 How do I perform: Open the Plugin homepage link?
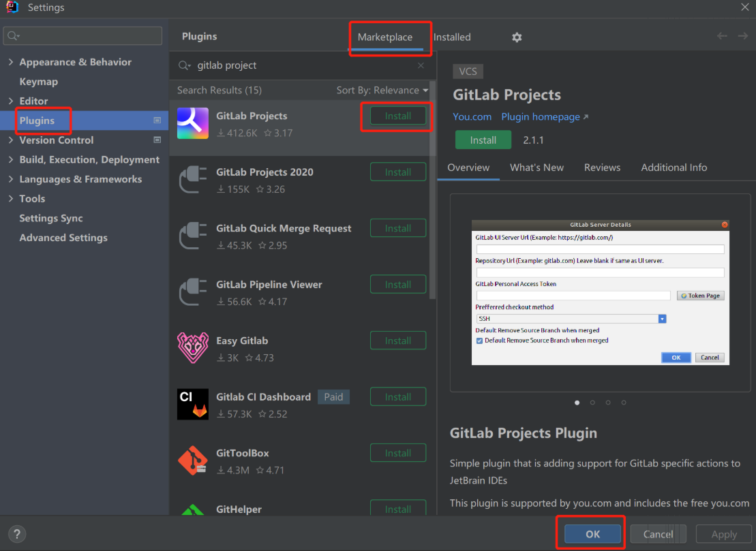(x=541, y=117)
